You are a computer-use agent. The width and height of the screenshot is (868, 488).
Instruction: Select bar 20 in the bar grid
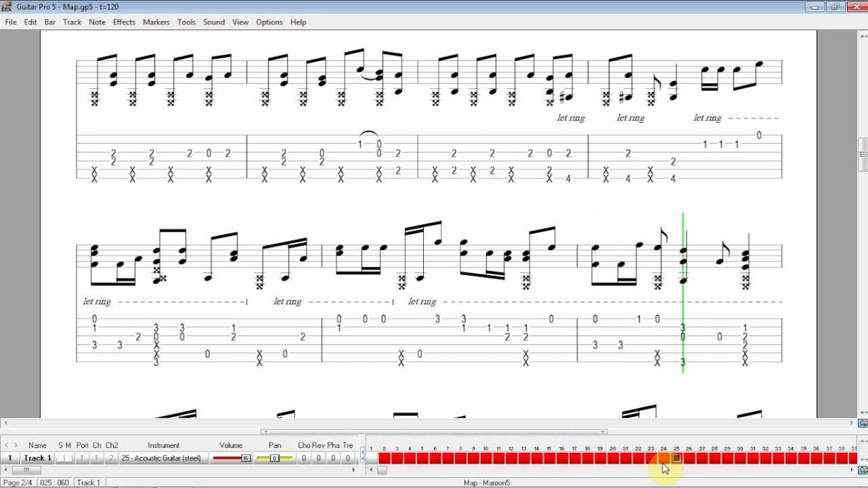pyautogui.click(x=613, y=458)
